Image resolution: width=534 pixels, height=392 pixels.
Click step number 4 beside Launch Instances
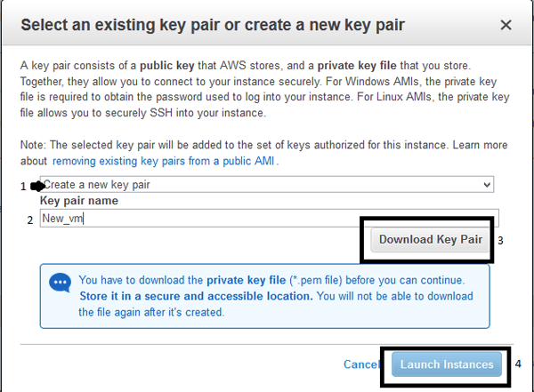517,363
